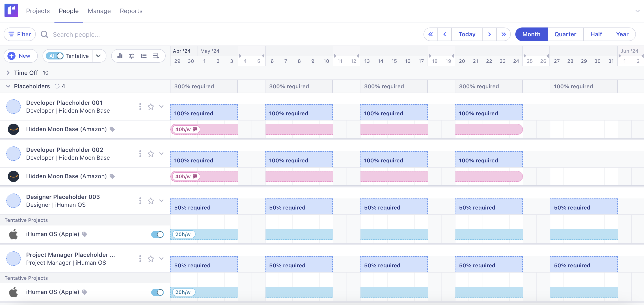Image resolution: width=644 pixels, height=305 pixels.
Task: Select the list view icon
Action: click(x=144, y=56)
